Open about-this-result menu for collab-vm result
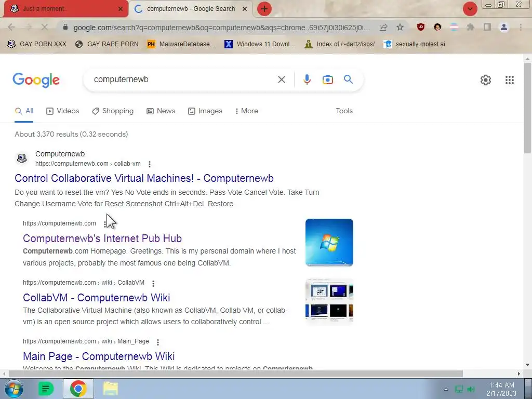The image size is (532, 399). pyautogui.click(x=149, y=164)
